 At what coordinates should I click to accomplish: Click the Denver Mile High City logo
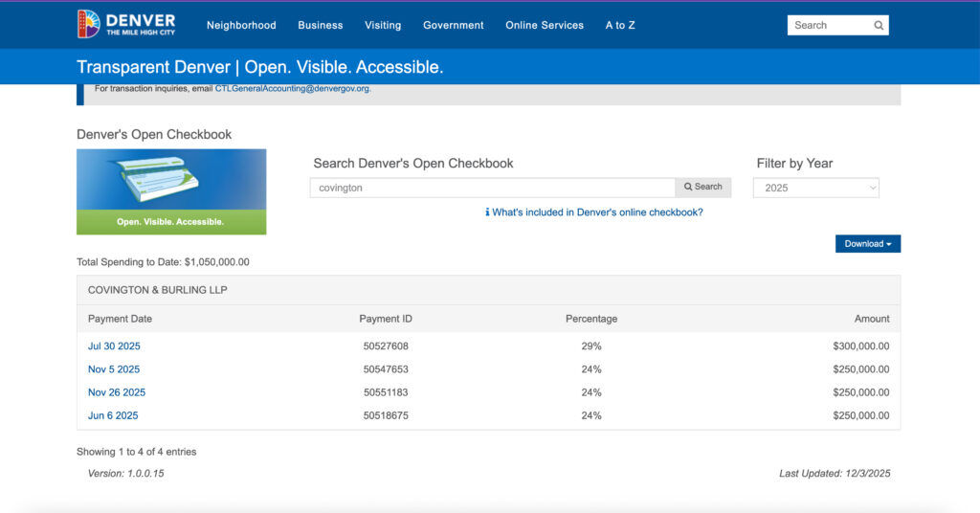(126, 24)
